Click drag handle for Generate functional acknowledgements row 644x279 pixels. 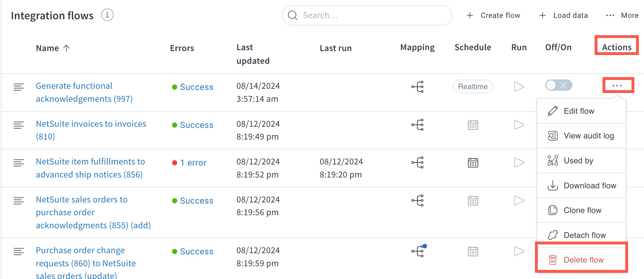click(x=19, y=87)
